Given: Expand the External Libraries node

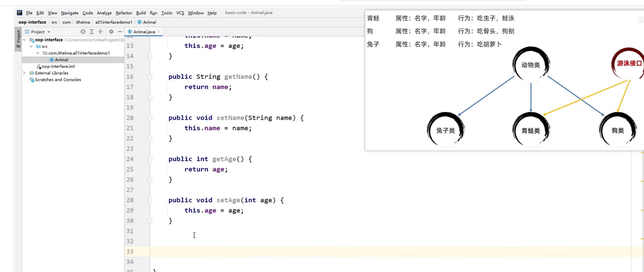Looking at the screenshot, I should tap(24, 73).
